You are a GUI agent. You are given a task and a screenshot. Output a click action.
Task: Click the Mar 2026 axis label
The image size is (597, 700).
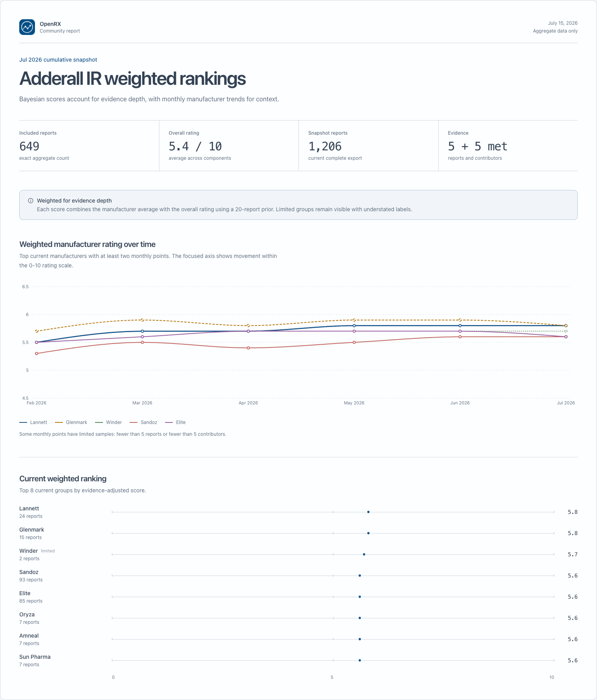(142, 403)
